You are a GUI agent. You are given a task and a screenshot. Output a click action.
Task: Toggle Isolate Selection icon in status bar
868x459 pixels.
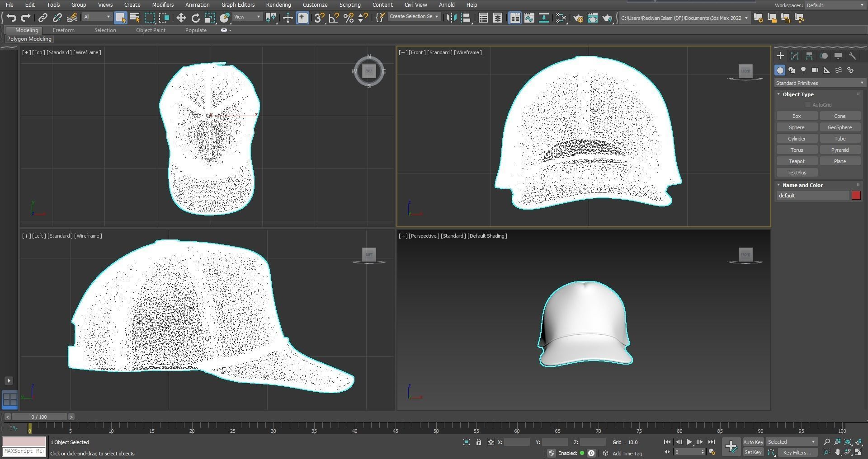(x=467, y=442)
